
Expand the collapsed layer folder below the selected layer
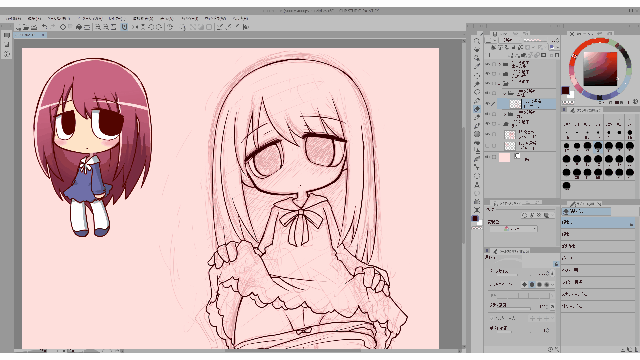pyautogui.click(x=505, y=114)
